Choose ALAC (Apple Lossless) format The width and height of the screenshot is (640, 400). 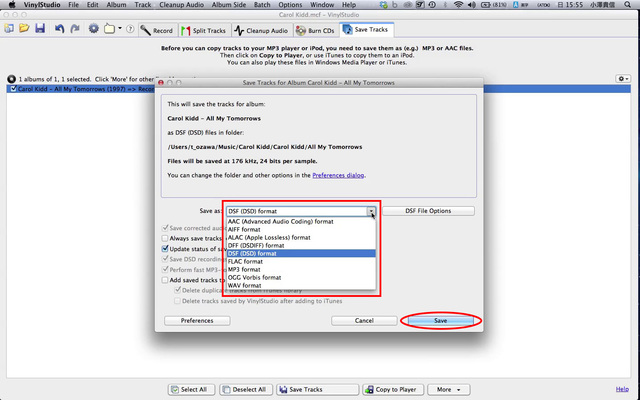tap(301, 237)
